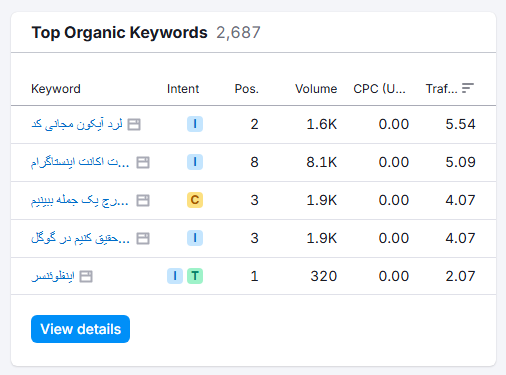Open SERP icon in the 1.6K volume row
The width and height of the screenshot is (506, 375).
pyautogui.click(x=134, y=124)
